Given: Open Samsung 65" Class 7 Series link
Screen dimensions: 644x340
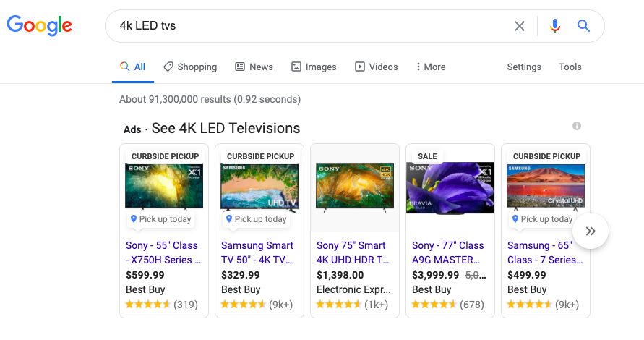Looking at the screenshot, I should [x=543, y=252].
